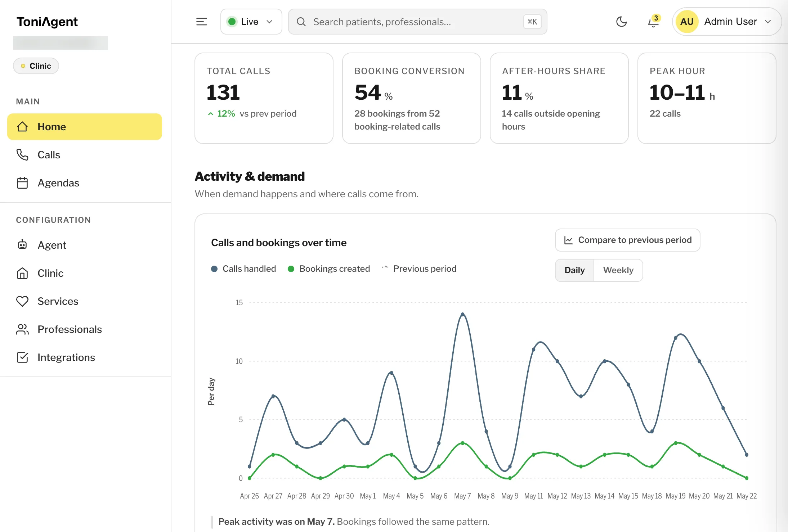Click the Clinic badge pill
The width and height of the screenshot is (788, 532).
[x=36, y=66]
